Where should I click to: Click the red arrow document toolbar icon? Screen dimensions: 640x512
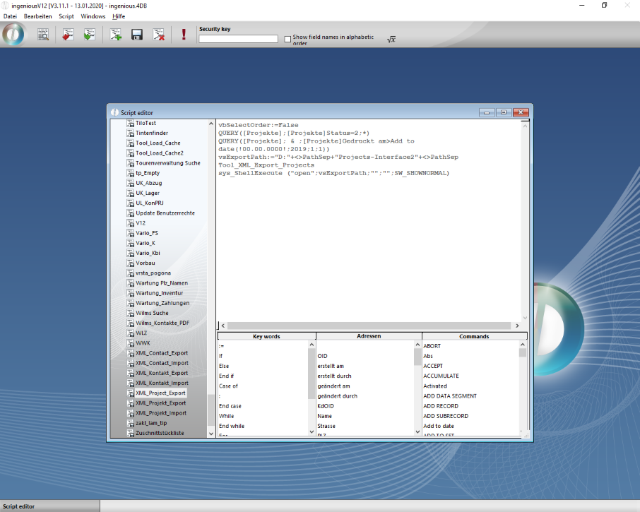click(67, 35)
